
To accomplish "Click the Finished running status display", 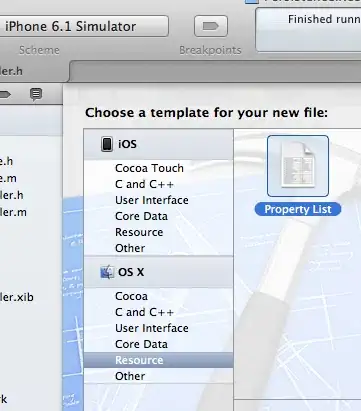I will coord(308,30).
